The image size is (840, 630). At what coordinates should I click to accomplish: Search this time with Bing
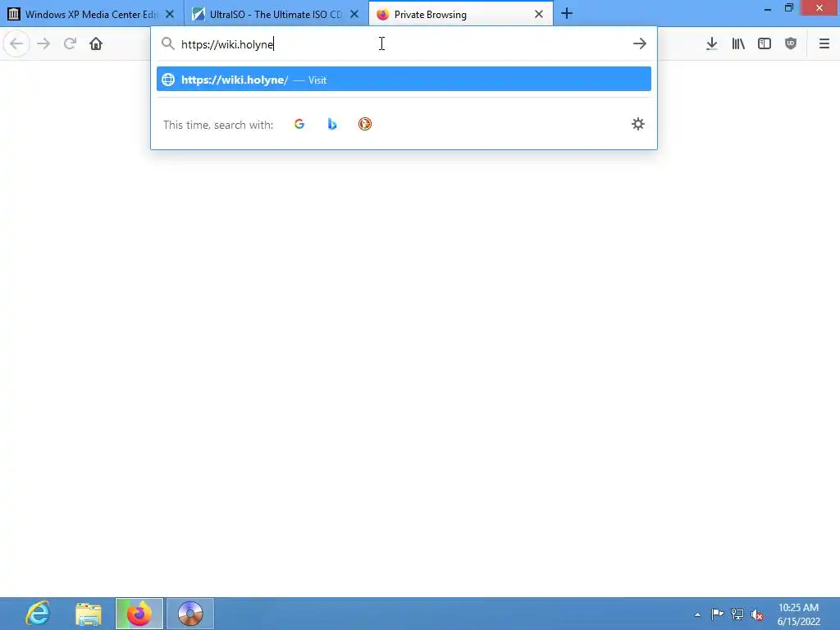(332, 125)
